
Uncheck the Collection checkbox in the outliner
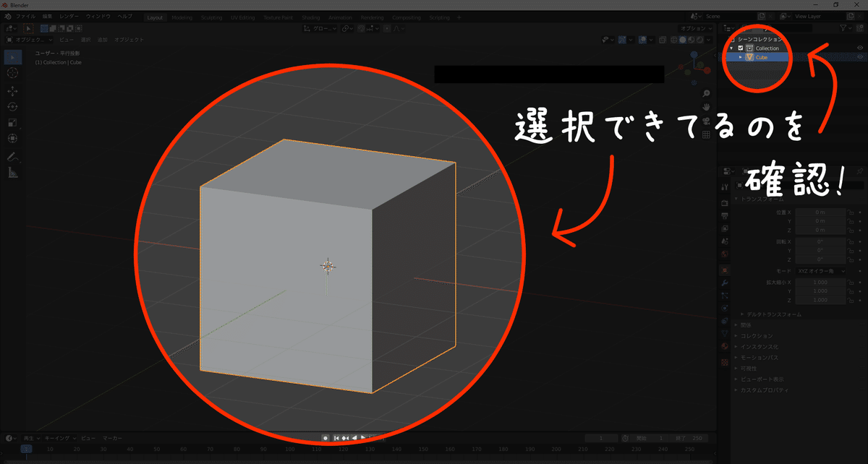click(x=740, y=48)
